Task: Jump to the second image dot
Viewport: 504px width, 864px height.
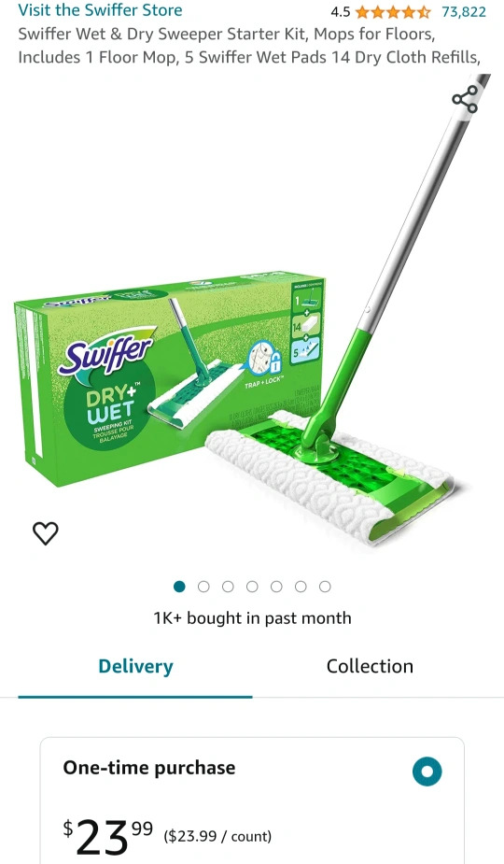Action: coord(203,587)
